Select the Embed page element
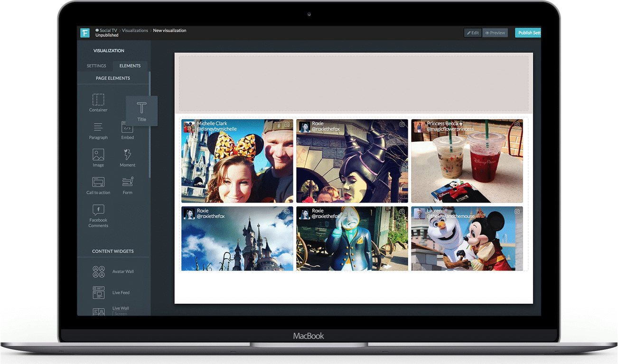This screenshot has height=364, width=618. click(127, 131)
